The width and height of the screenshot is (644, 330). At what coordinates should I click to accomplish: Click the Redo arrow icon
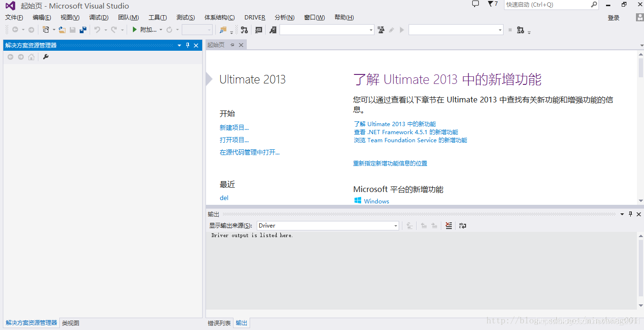114,30
